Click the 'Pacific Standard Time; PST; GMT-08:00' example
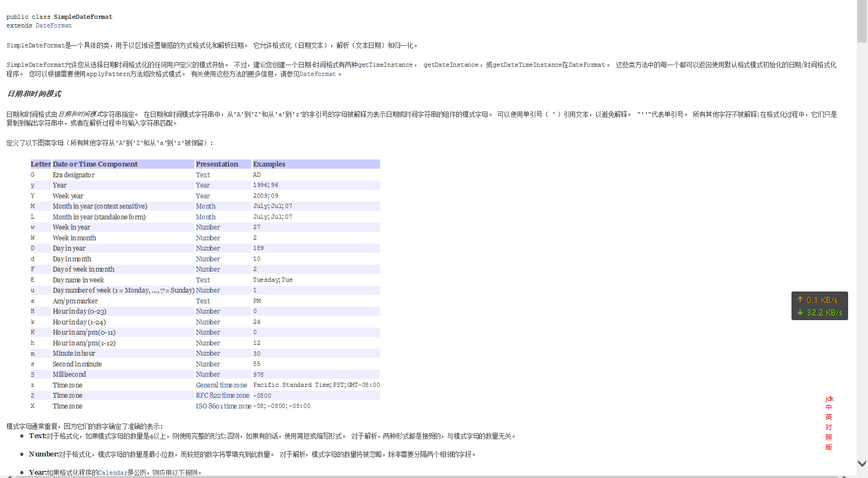 [316, 385]
